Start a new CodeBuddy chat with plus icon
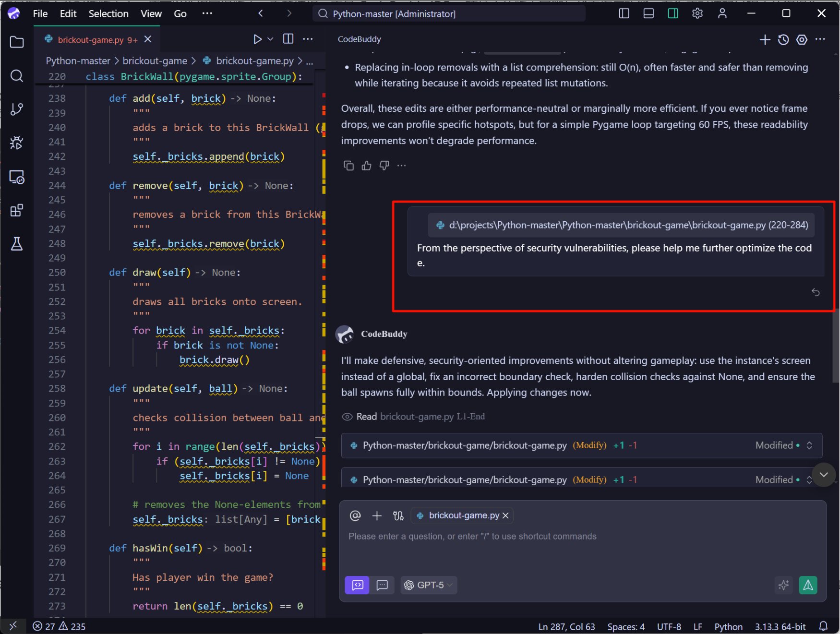840x634 pixels. (765, 40)
